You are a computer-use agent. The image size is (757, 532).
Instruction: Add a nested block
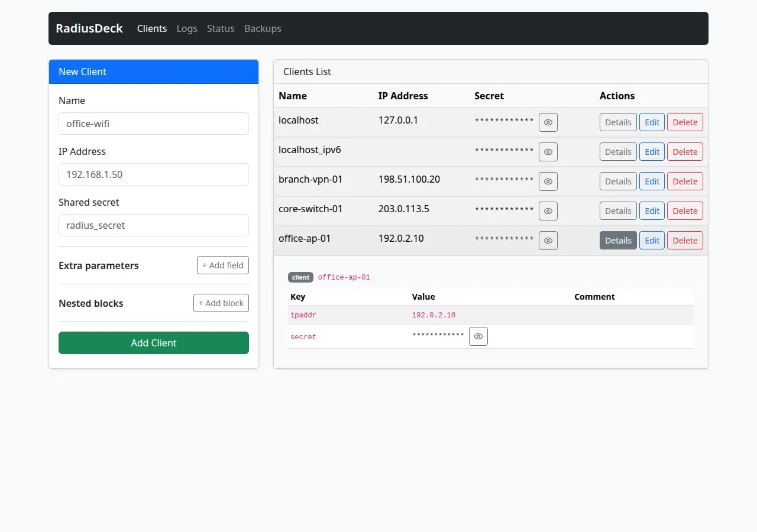[x=221, y=303]
